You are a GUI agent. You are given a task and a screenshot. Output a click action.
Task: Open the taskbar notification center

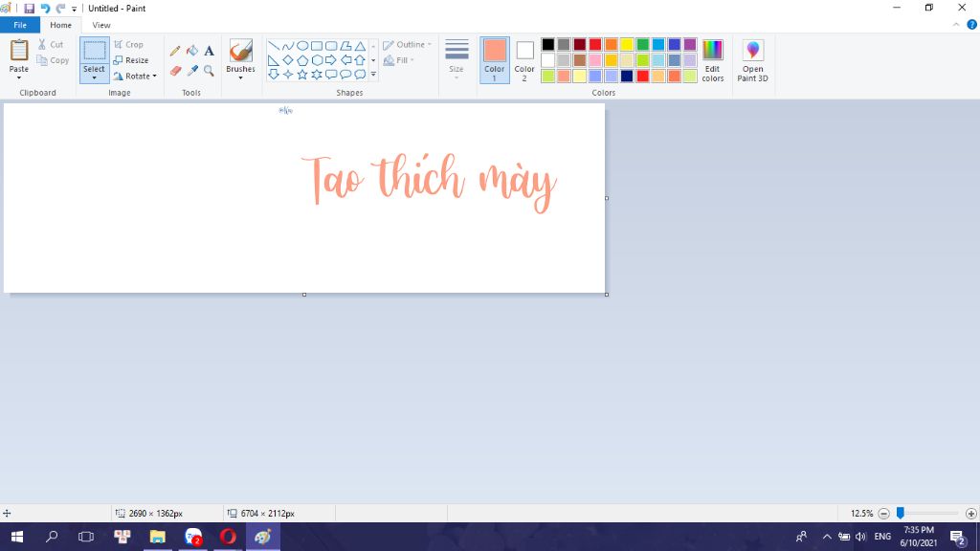click(958, 536)
